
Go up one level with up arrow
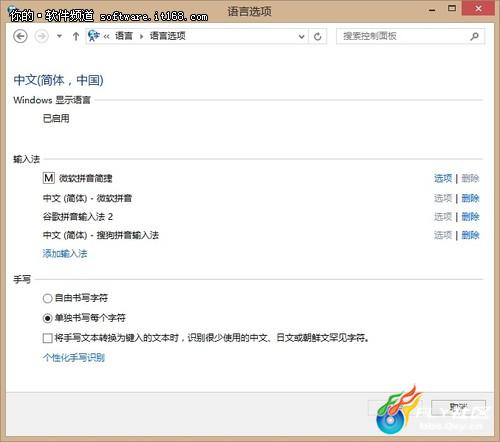(76, 36)
